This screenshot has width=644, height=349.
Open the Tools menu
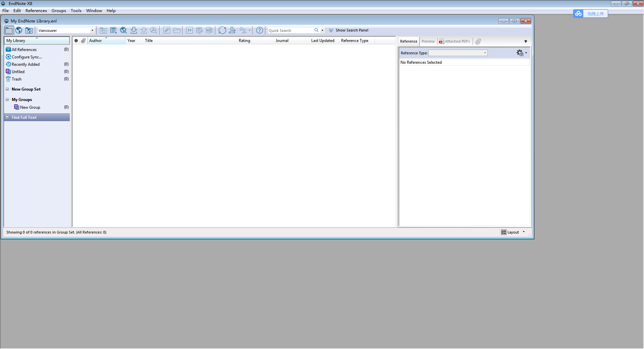click(x=76, y=11)
